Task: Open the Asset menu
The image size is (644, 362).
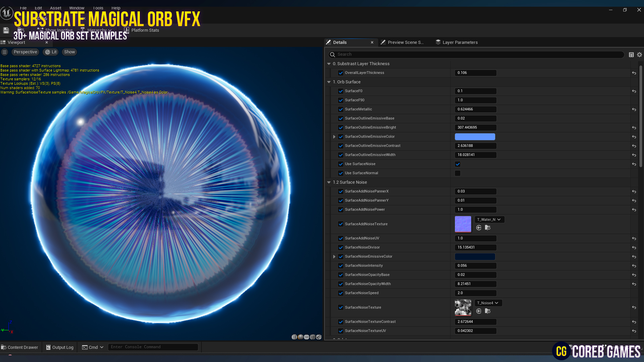Action: [x=55, y=8]
